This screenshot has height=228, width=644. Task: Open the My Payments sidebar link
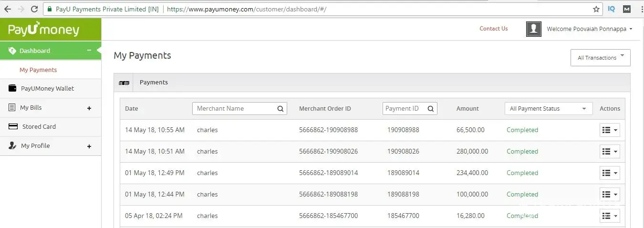(x=38, y=70)
